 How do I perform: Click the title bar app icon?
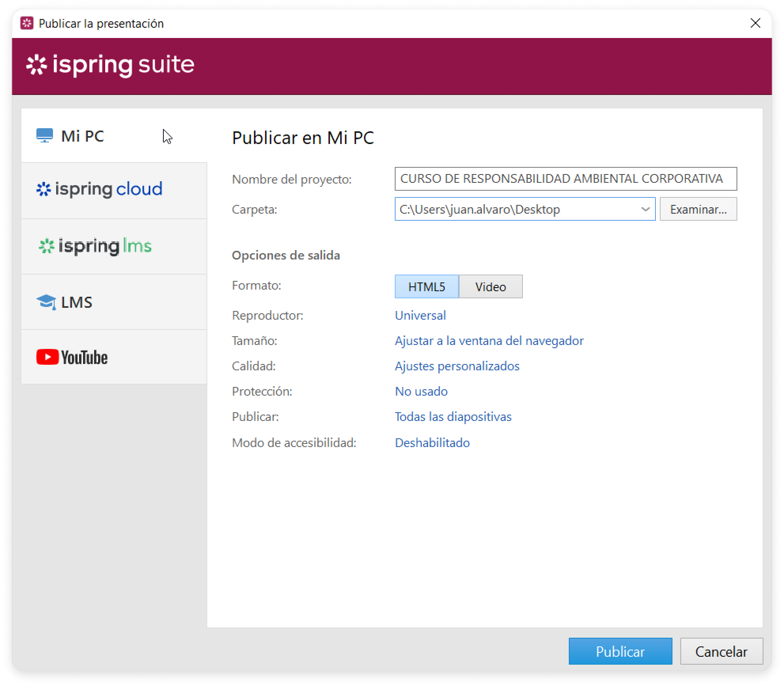click(x=27, y=23)
